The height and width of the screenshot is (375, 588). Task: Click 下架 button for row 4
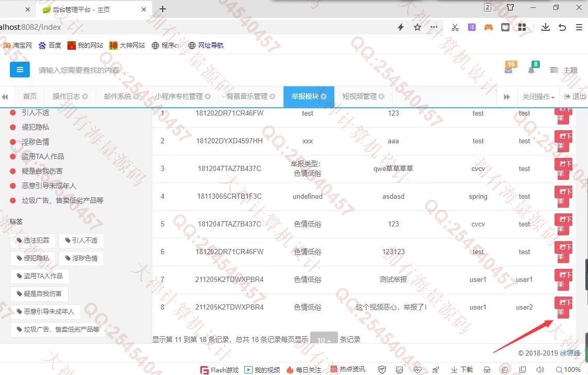563,197
